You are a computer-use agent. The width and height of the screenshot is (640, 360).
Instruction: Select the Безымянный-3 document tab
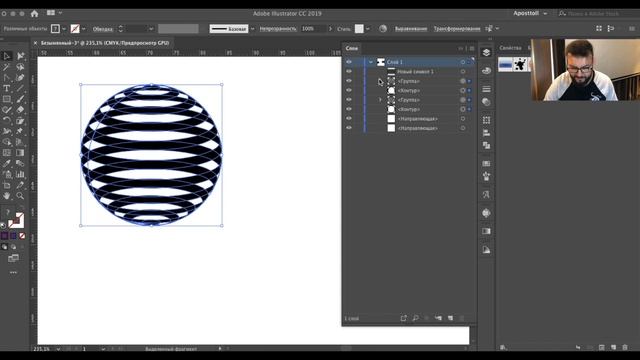[x=105, y=43]
